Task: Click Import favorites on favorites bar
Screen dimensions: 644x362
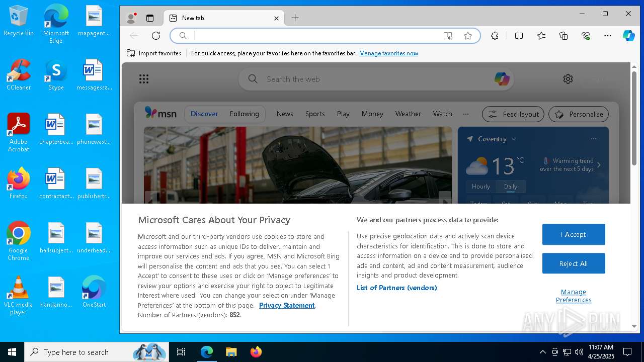Action: point(154,53)
